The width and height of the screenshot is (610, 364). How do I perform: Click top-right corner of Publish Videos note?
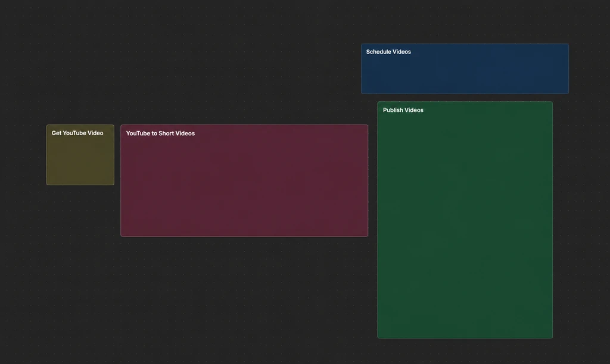pyautogui.click(x=552, y=103)
